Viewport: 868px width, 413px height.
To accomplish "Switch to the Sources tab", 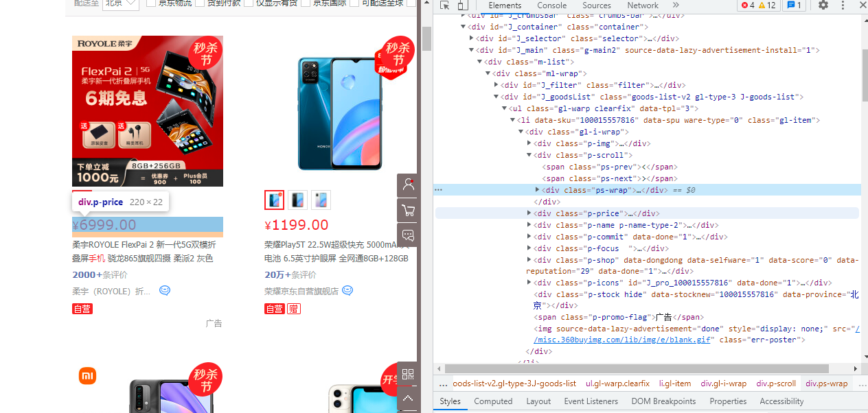I will [597, 5].
